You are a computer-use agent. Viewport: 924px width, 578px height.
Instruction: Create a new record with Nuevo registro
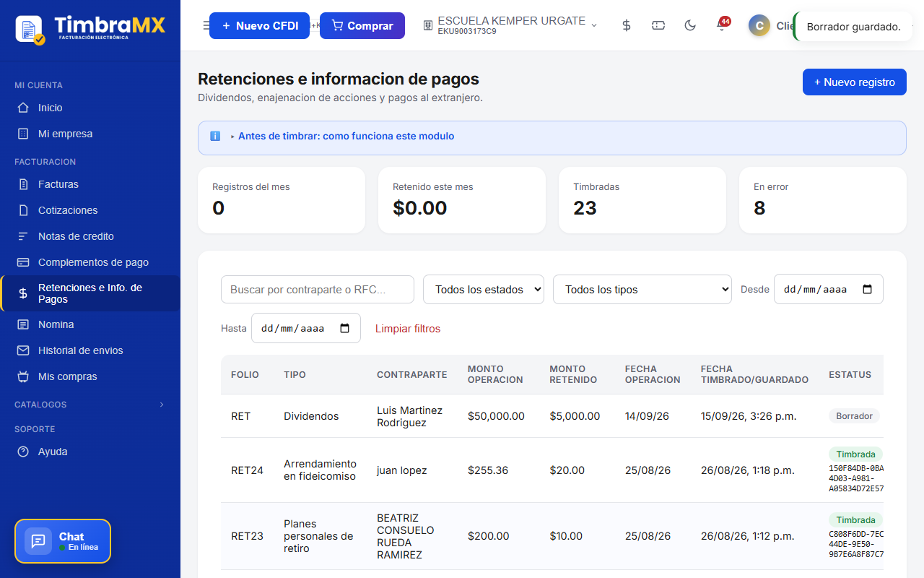(855, 82)
